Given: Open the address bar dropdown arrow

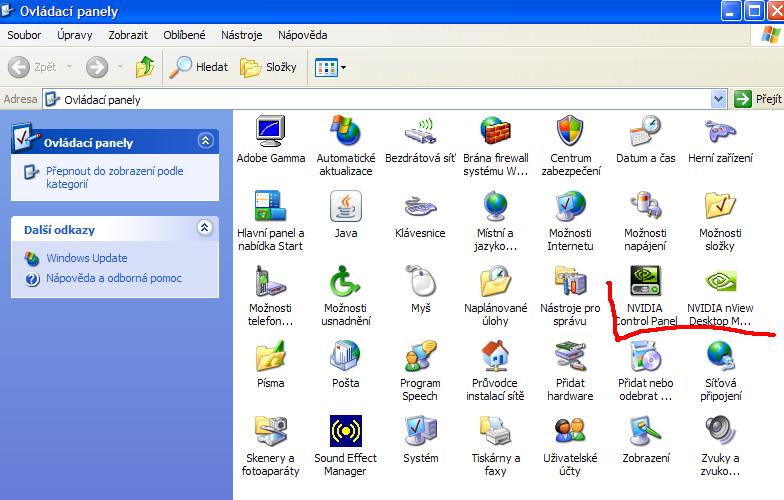Looking at the screenshot, I should pos(718,99).
